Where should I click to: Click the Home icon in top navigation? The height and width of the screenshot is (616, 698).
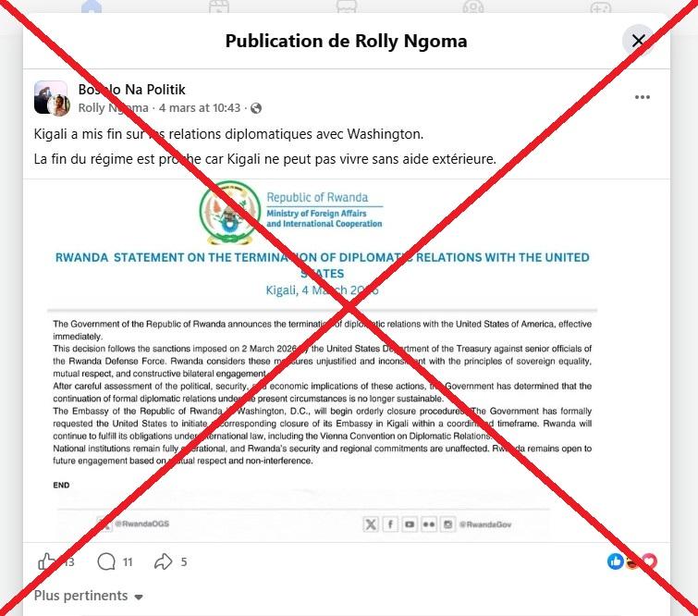[92, 7]
